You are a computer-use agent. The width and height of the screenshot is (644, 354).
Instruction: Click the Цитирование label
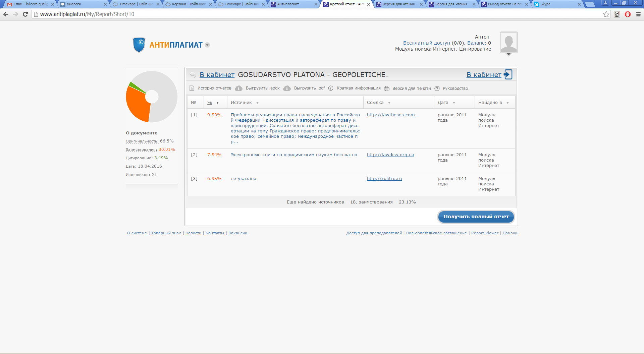tap(139, 158)
